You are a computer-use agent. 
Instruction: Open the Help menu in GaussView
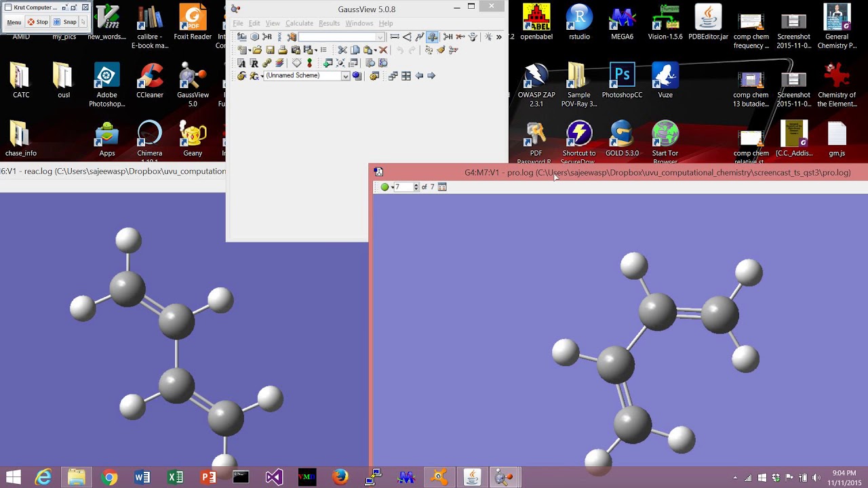click(x=386, y=23)
